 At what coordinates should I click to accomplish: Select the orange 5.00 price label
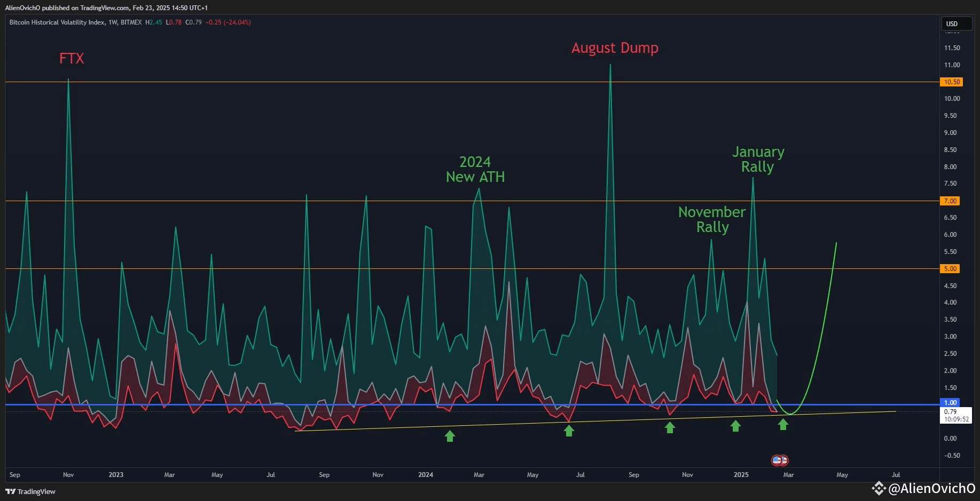point(950,268)
